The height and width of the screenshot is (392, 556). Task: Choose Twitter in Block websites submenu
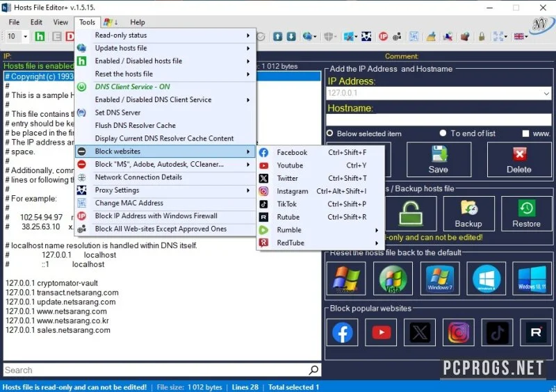(320, 179)
